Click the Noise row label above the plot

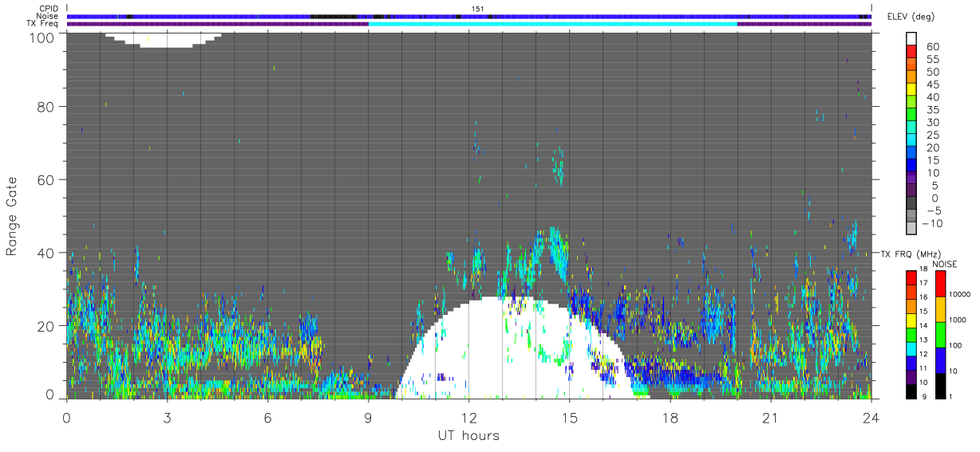[x=47, y=16]
